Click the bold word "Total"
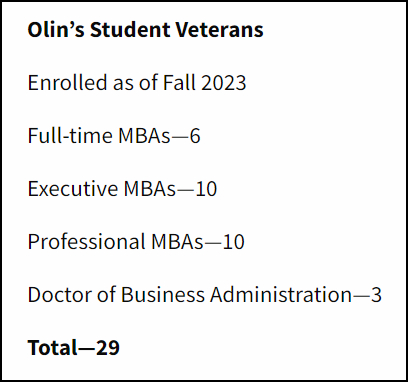Image resolution: width=408 pixels, height=382 pixels. [52, 348]
